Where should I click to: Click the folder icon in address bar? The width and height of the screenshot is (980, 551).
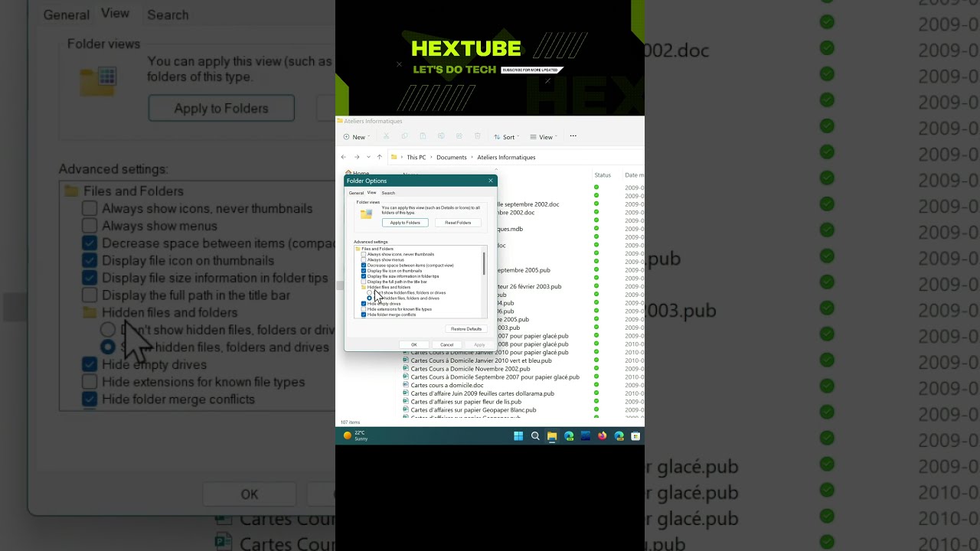(x=394, y=157)
